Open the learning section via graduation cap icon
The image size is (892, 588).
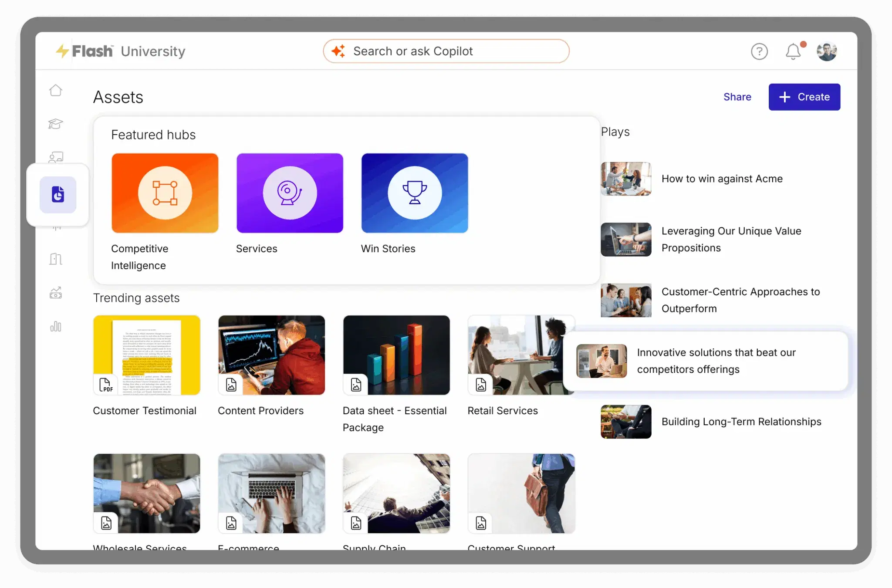pos(56,124)
